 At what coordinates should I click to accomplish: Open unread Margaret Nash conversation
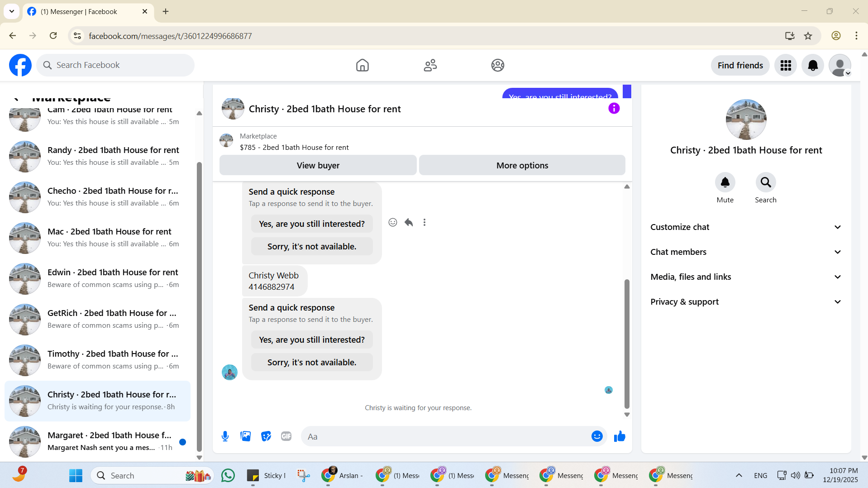(x=97, y=441)
